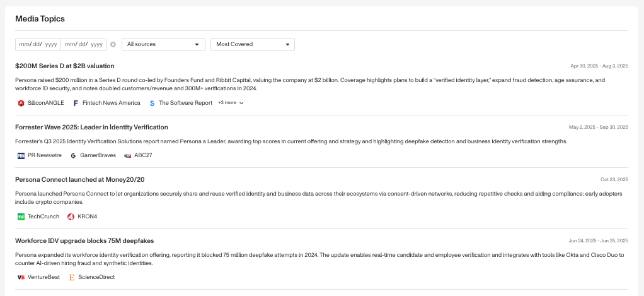Click the Oct 23, 2025 date

tap(614, 180)
